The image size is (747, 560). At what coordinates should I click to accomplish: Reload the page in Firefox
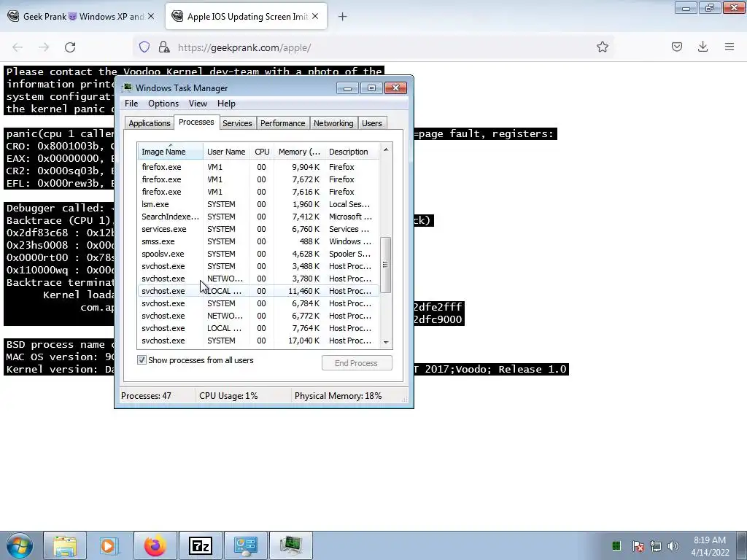click(x=70, y=47)
